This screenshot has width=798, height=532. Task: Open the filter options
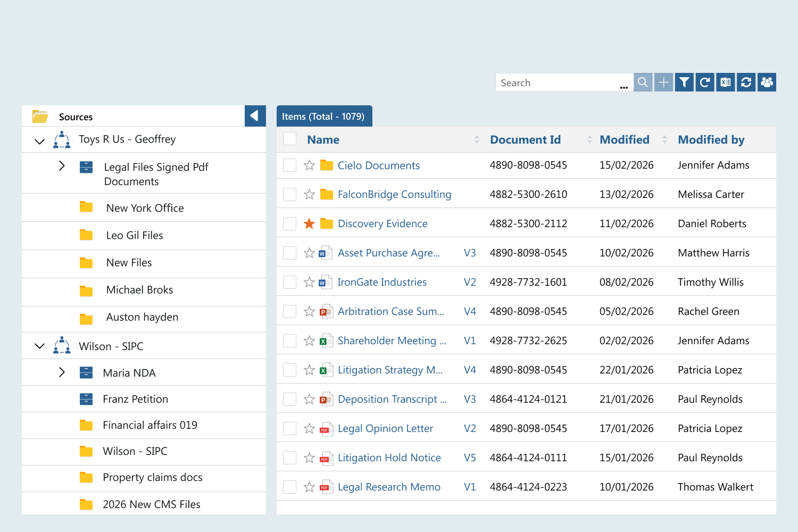coord(684,82)
